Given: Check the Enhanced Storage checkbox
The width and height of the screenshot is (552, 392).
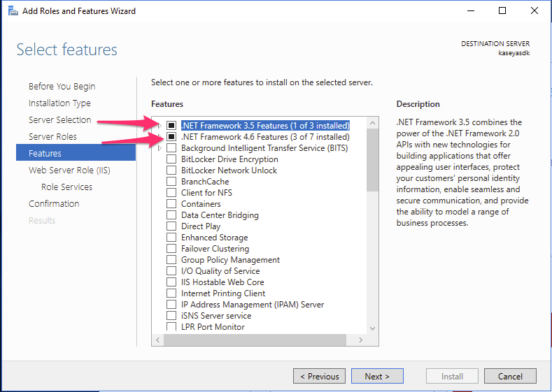Looking at the screenshot, I should click(171, 238).
